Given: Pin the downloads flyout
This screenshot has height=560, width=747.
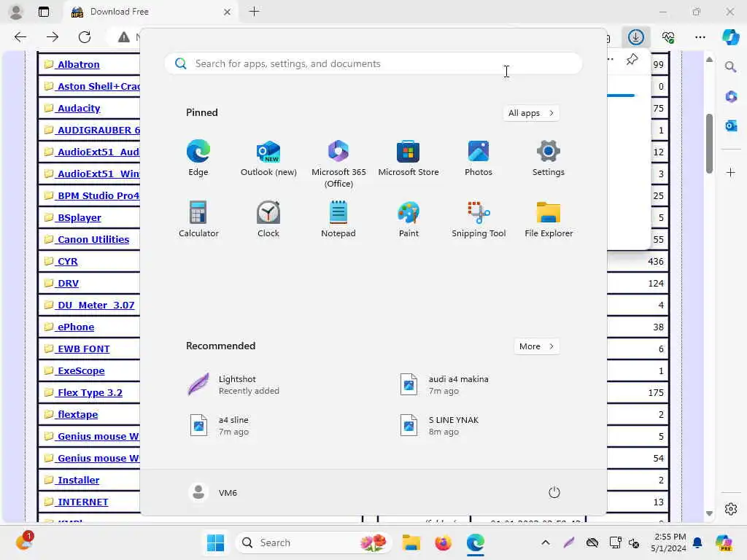Looking at the screenshot, I should click(x=632, y=60).
